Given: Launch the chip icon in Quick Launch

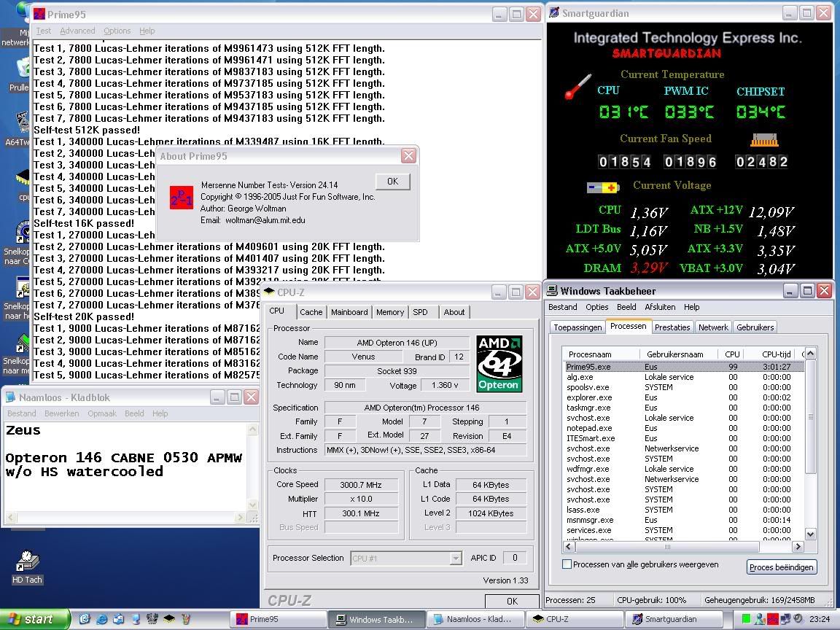Looking at the screenshot, I should 168,619.
